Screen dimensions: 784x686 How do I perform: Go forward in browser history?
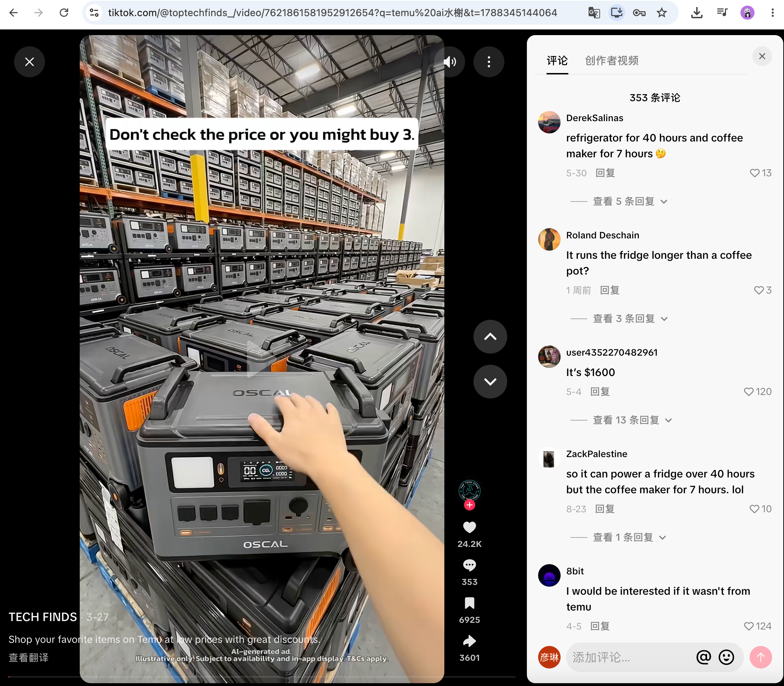coord(38,13)
